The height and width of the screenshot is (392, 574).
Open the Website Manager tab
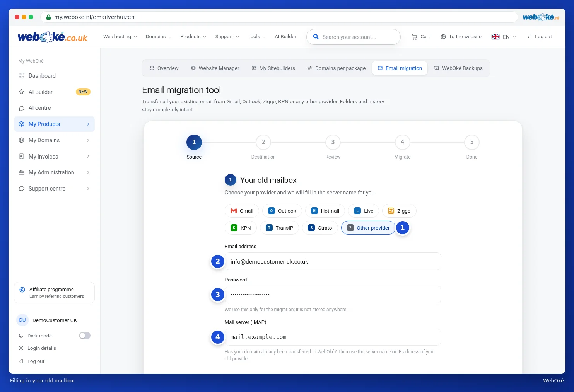[x=215, y=68]
